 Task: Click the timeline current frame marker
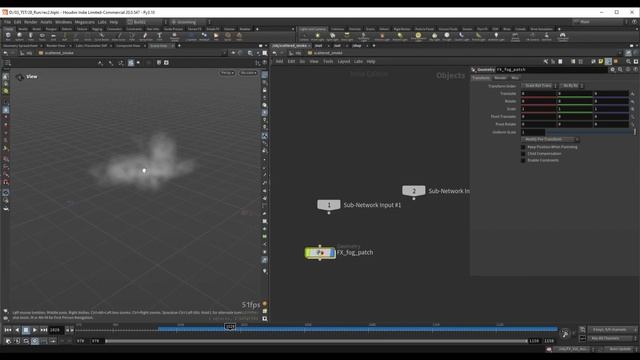(230, 327)
